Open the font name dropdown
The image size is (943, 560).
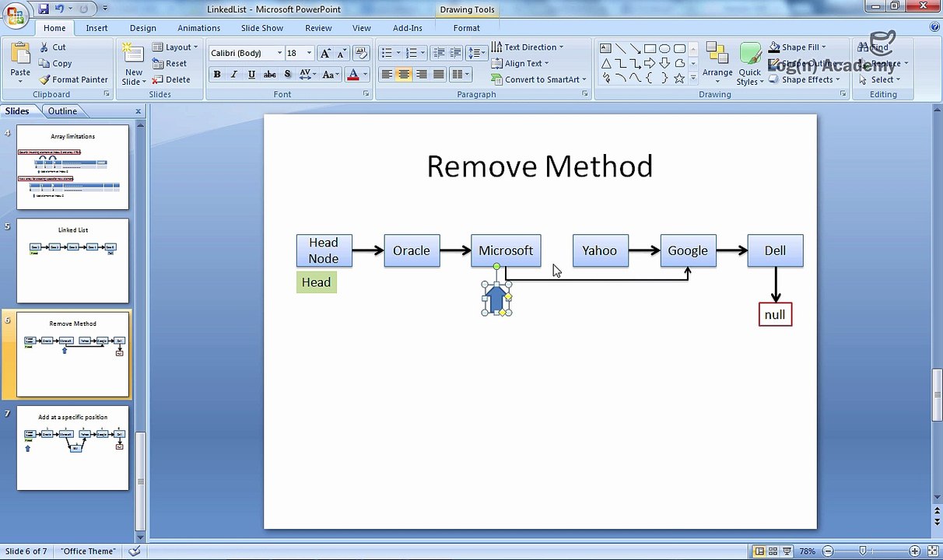(x=279, y=53)
